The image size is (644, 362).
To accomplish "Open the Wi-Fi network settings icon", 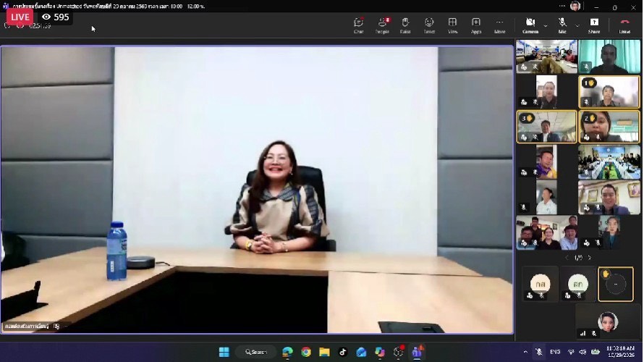I will point(571,352).
